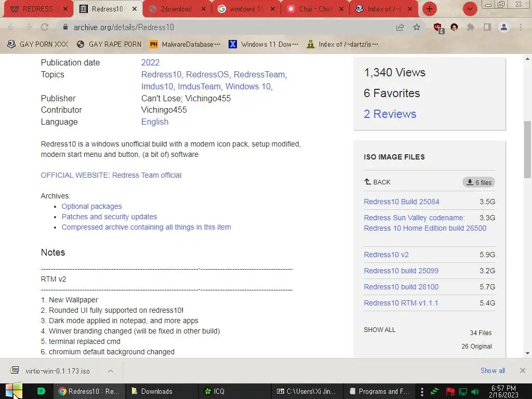Reload the page with the refresh icon
The width and height of the screenshot is (532, 399).
pos(45,27)
